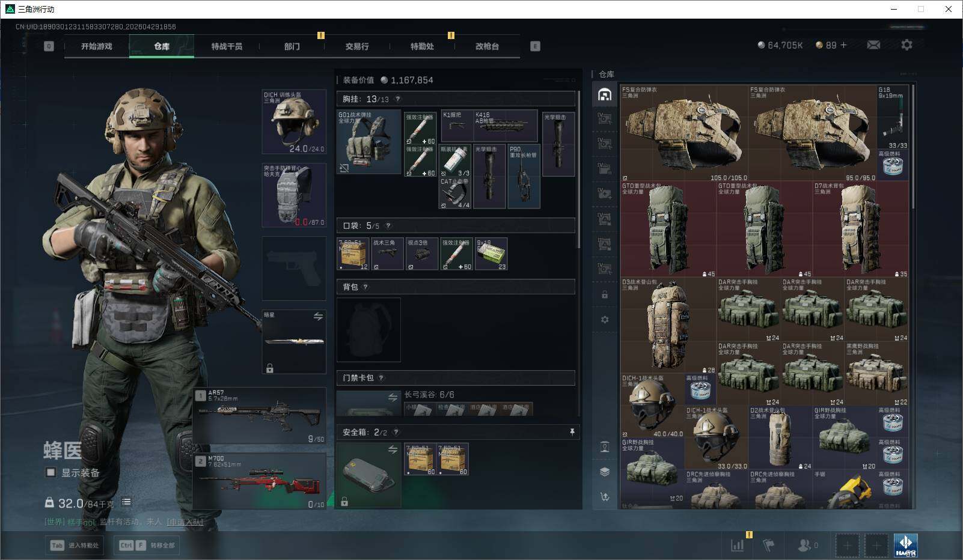Screen dimensions: 963x560
Task: Click the help icon next to 背包
Action: [365, 287]
